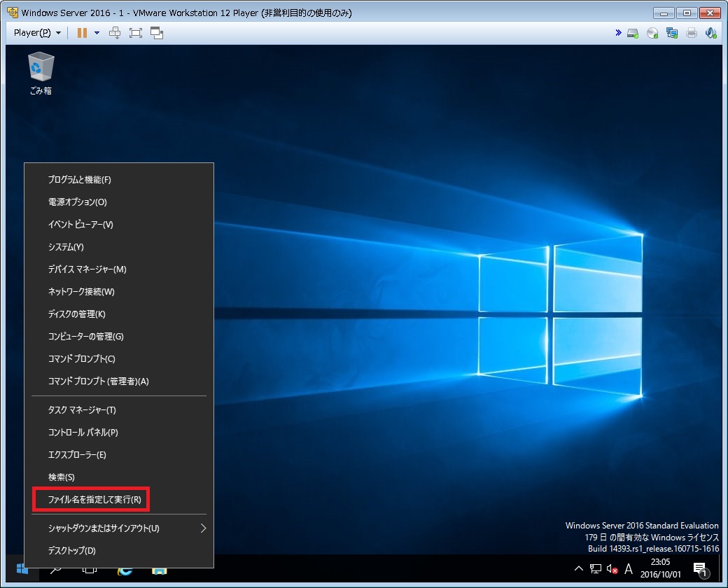Viewport: 728px width, 588px height.
Task: Click the sound card device icon
Action: click(x=710, y=33)
